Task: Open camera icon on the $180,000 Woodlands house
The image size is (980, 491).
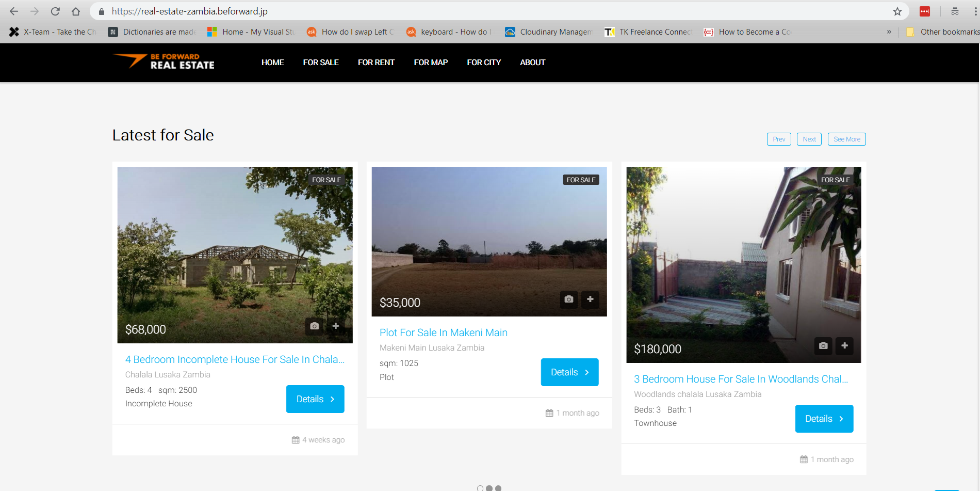Action: [823, 346]
